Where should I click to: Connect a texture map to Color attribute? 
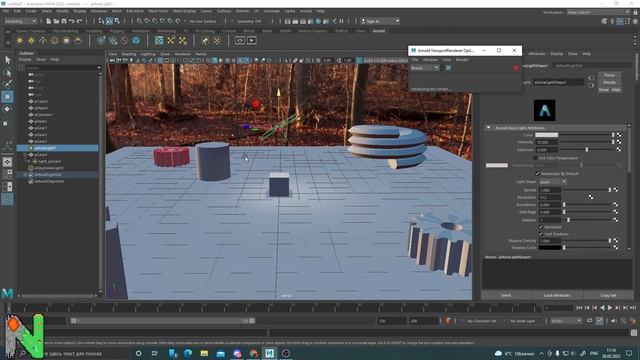tap(619, 135)
